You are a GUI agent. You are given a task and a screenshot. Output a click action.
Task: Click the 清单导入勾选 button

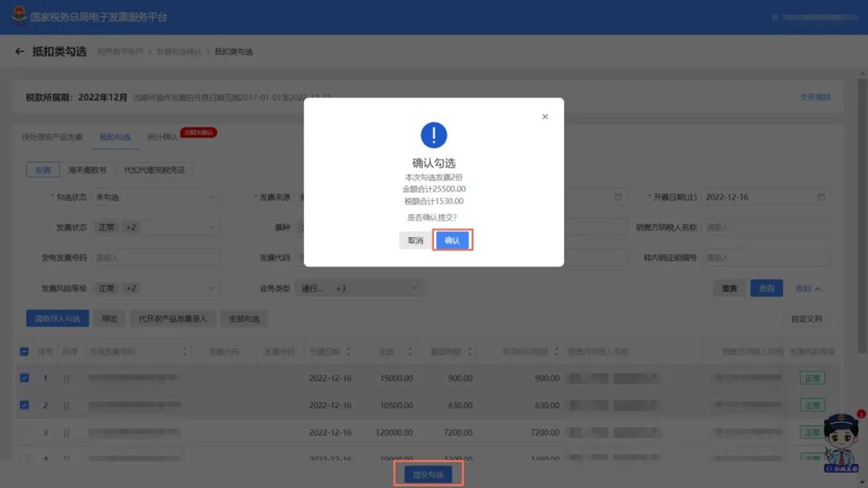coord(58,318)
